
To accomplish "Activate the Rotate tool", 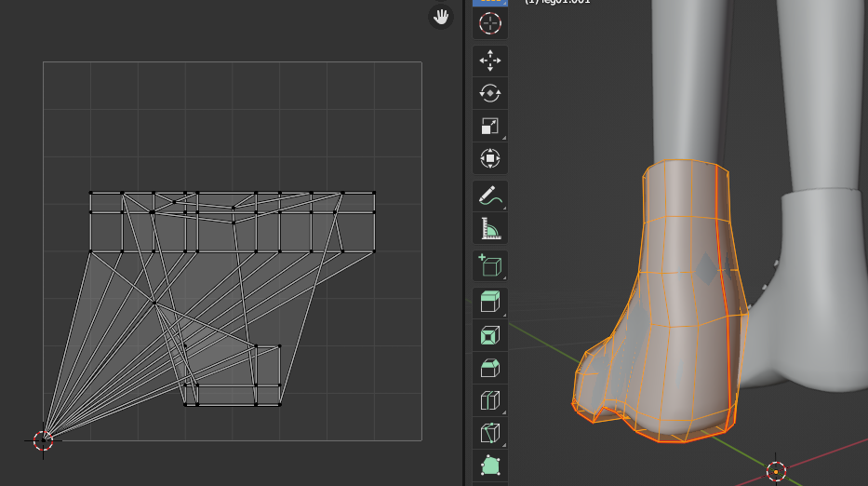I will (x=490, y=93).
